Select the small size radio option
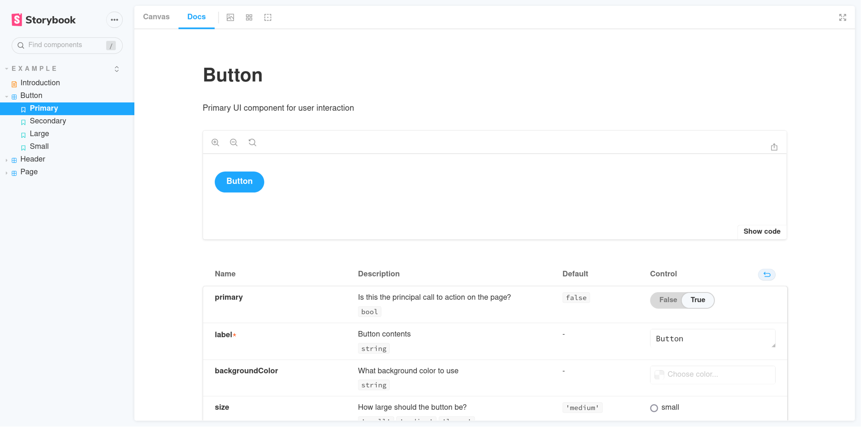 tap(654, 408)
